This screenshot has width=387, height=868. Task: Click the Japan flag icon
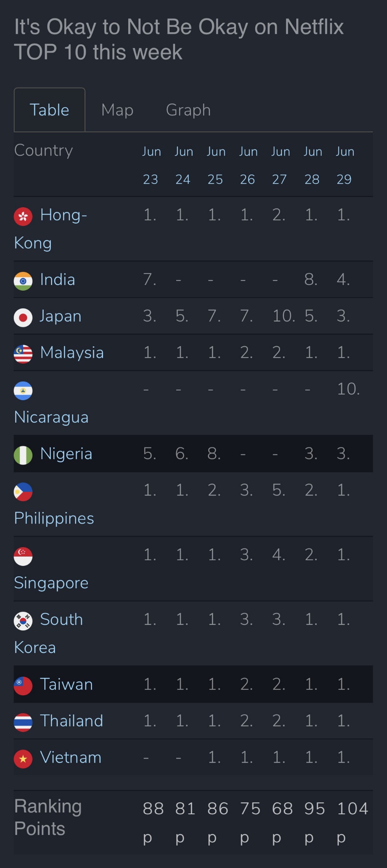(x=23, y=318)
